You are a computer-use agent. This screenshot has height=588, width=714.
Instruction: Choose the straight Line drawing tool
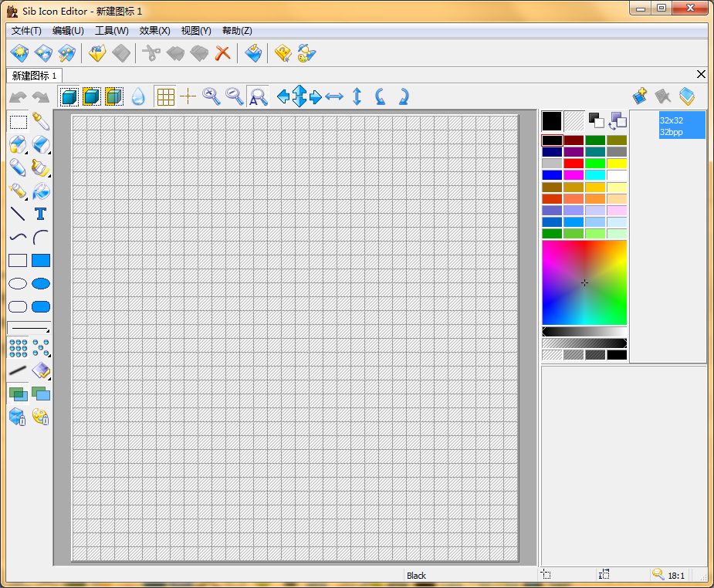pos(18,214)
